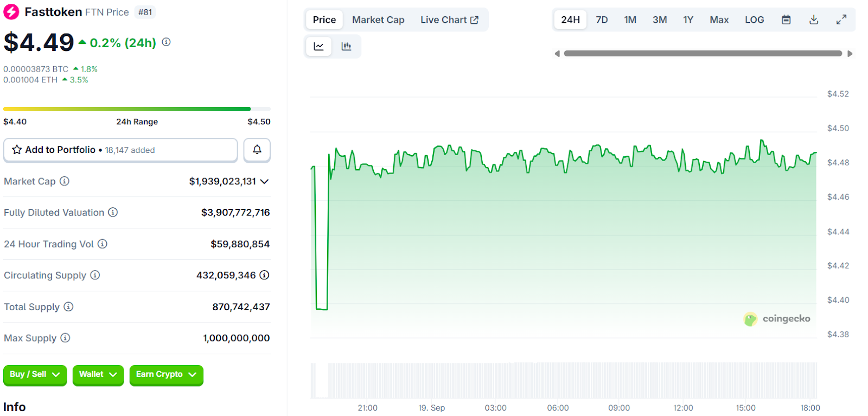Click the price line near the chart dip
Viewport: 868px width, 416px height.
point(322,309)
